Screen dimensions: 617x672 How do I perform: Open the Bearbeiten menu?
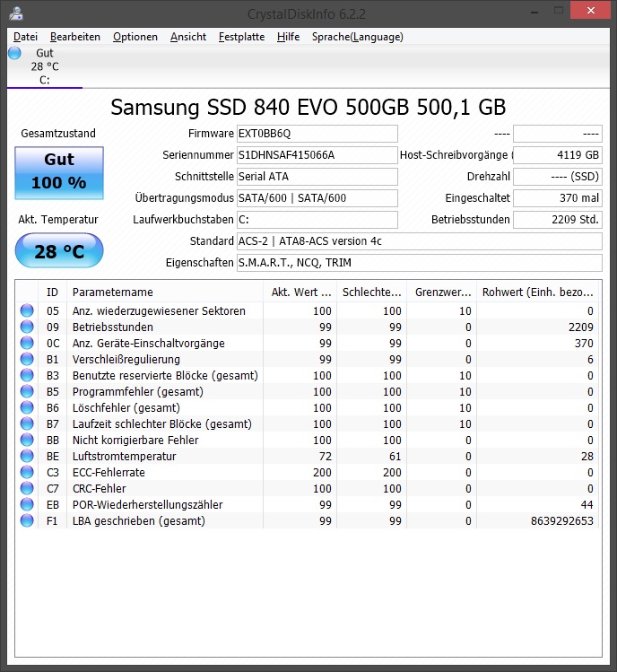75,37
